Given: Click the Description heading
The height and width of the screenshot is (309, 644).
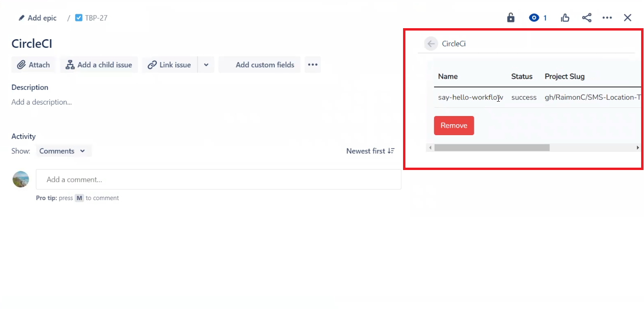Looking at the screenshot, I should pyautogui.click(x=30, y=87).
